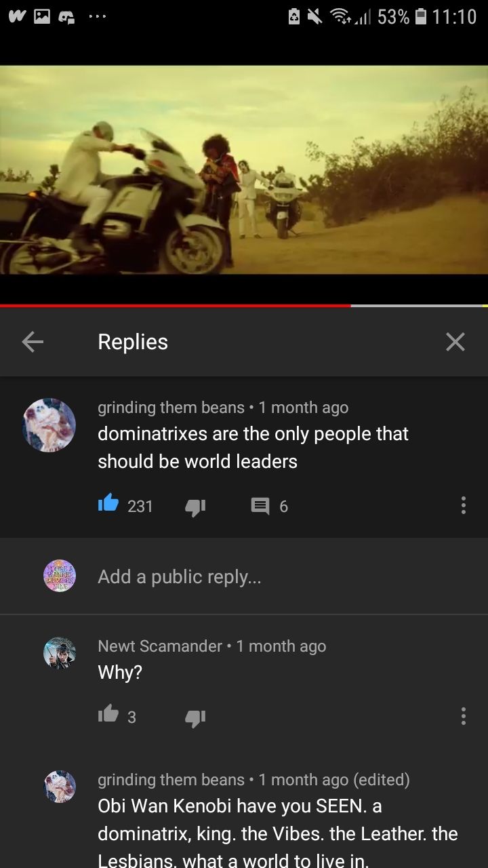Screen dimensions: 488x868
Task: Open options menu for Newt Scamander's reply
Action: (x=463, y=716)
